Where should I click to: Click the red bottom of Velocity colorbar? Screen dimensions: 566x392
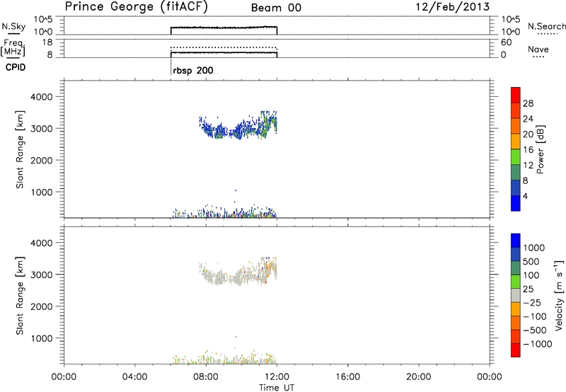516,350
